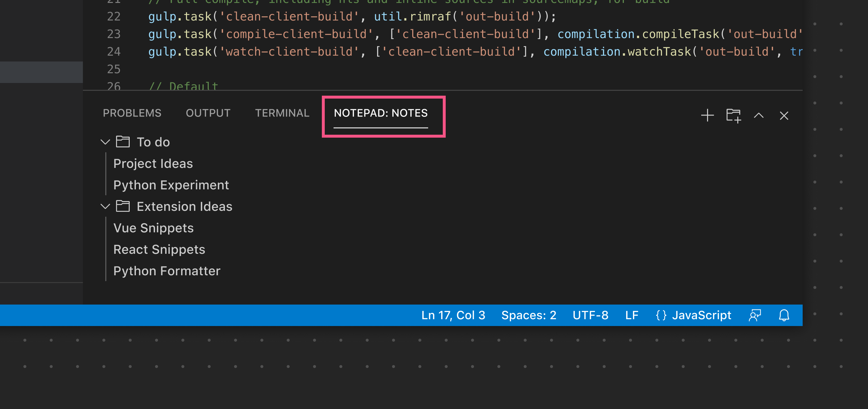Viewport: 868px width, 409px height.
Task: Click the folder icon beside Extension Ideas
Action: click(x=123, y=206)
